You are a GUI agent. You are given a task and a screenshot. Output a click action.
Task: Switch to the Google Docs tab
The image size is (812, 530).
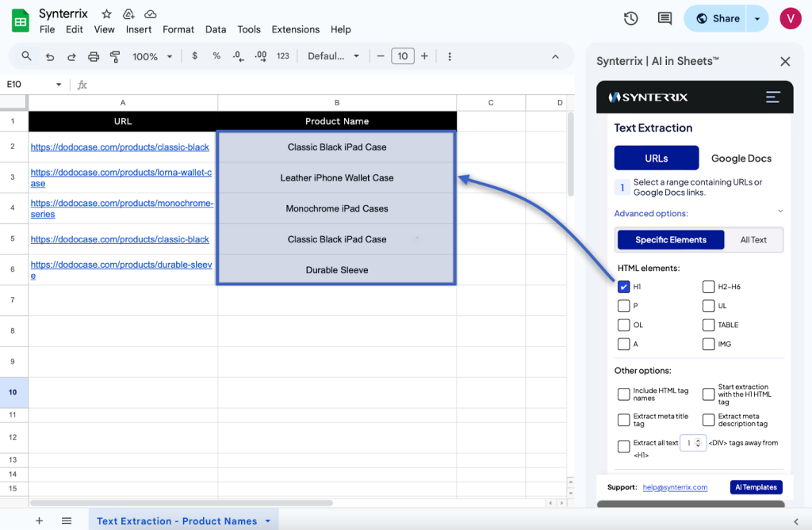point(741,158)
